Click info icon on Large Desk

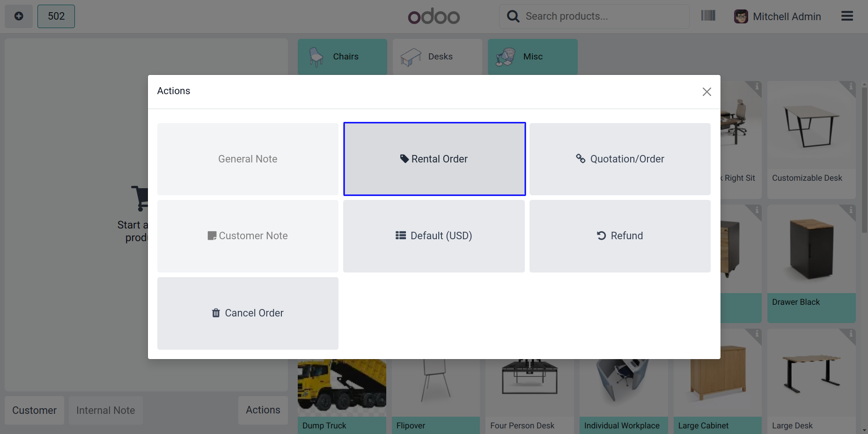851,334
